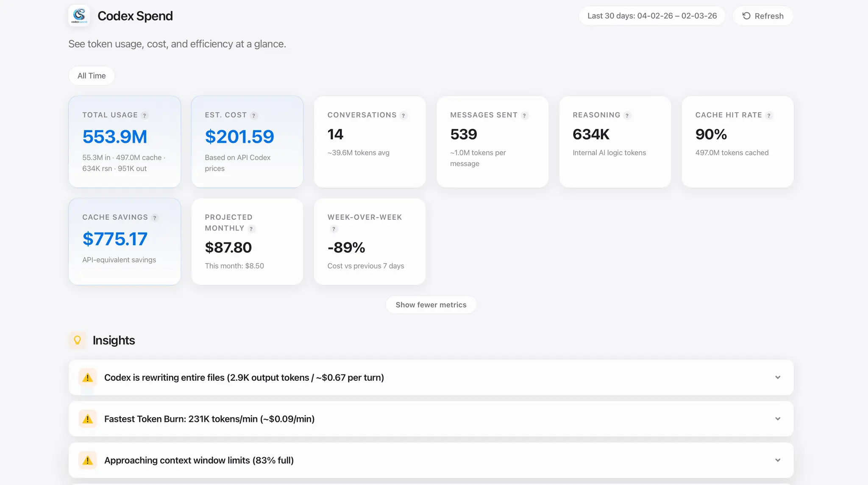Click 'Codex is rewriting entire files' insight text
868x485 pixels.
click(244, 377)
